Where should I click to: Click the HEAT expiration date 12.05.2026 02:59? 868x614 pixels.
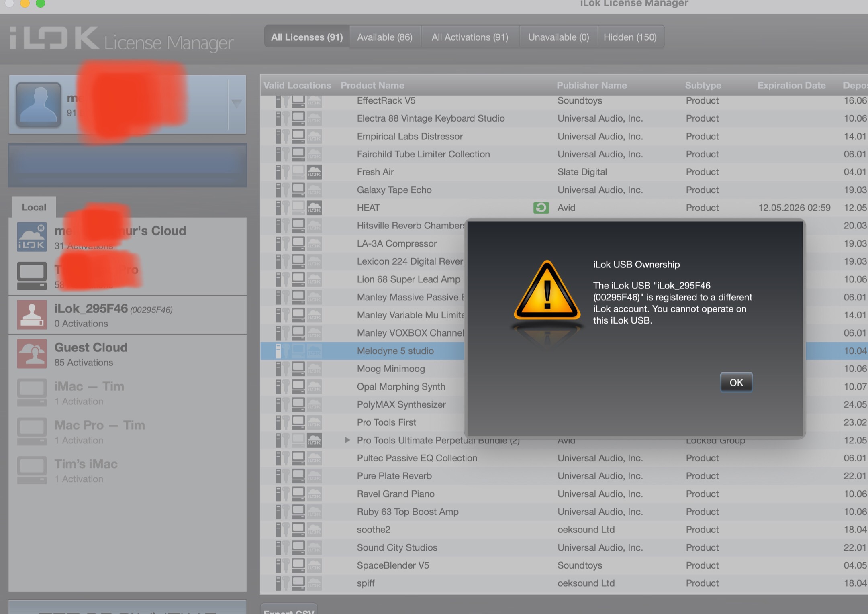(794, 208)
